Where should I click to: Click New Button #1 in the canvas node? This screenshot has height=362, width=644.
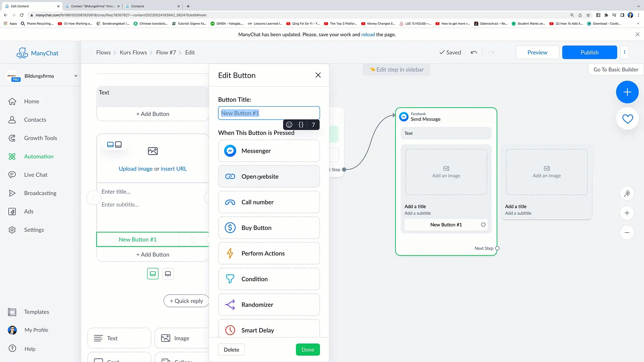click(x=446, y=225)
